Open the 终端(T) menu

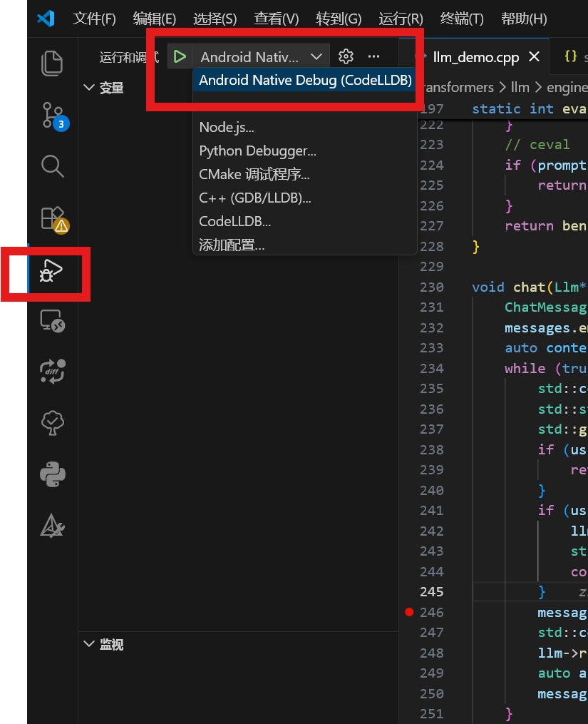pos(462,19)
